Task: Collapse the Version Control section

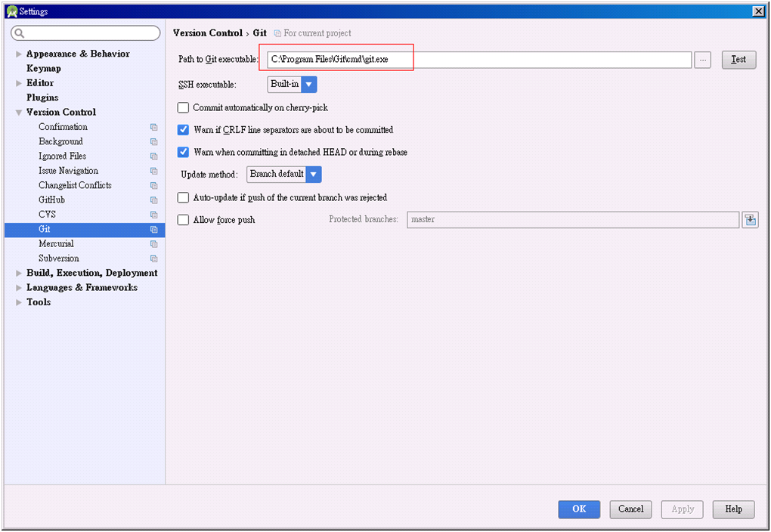Action: tap(19, 113)
